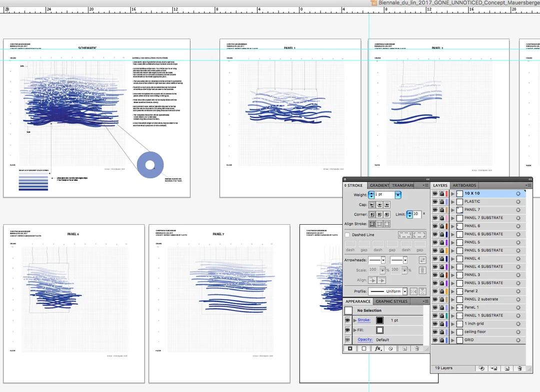Switch to the Transparency tab
This screenshot has width=540, height=392.
point(403,185)
